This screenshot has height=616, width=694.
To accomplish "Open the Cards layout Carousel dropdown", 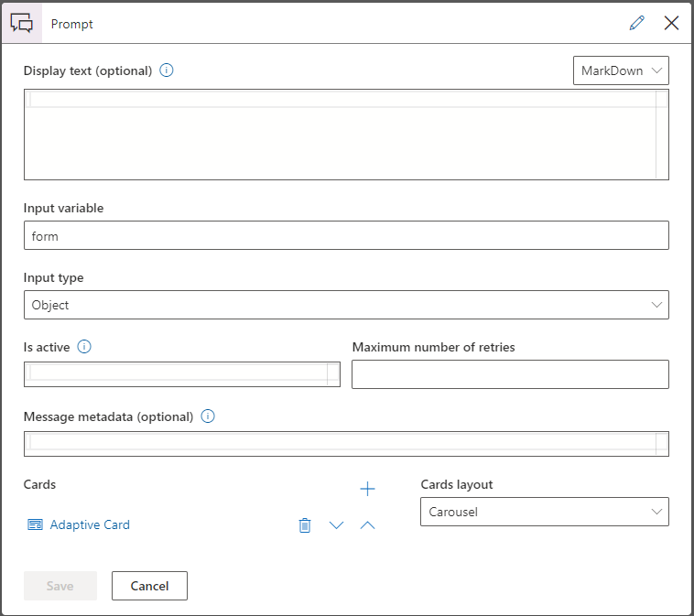I will click(544, 512).
